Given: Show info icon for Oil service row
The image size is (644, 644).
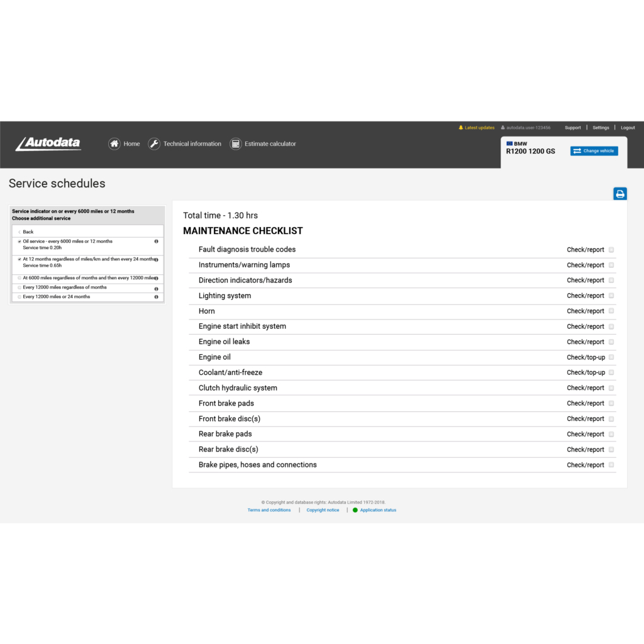Looking at the screenshot, I should point(156,241).
